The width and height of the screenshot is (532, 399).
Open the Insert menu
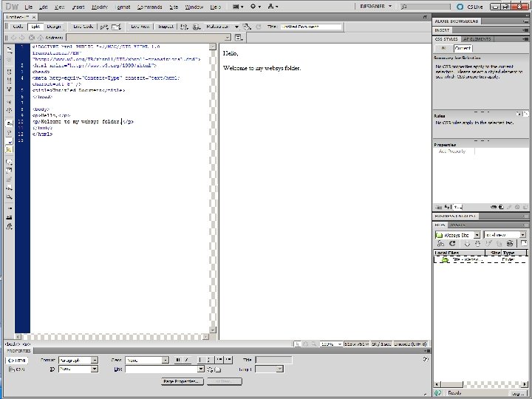[x=78, y=7]
